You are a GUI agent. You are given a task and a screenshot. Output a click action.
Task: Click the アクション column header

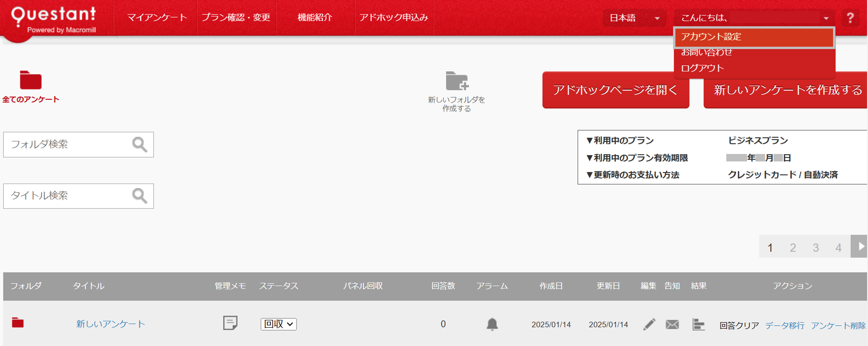click(x=792, y=286)
